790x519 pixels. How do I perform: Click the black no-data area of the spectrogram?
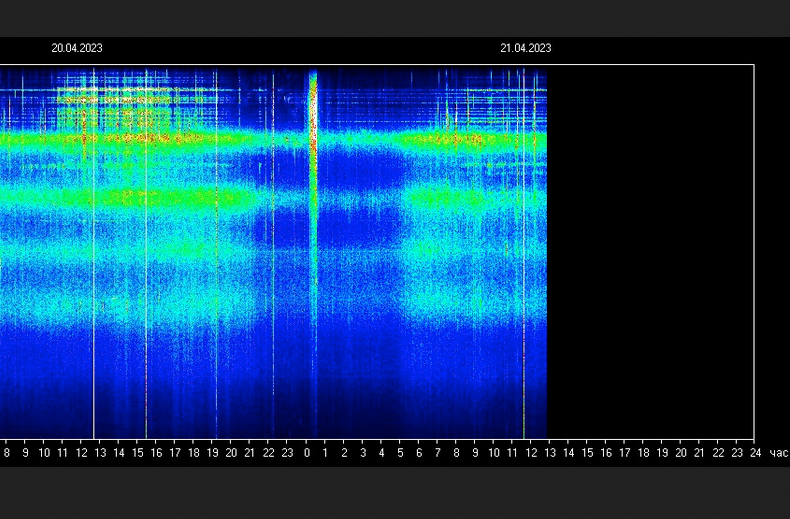(650, 252)
